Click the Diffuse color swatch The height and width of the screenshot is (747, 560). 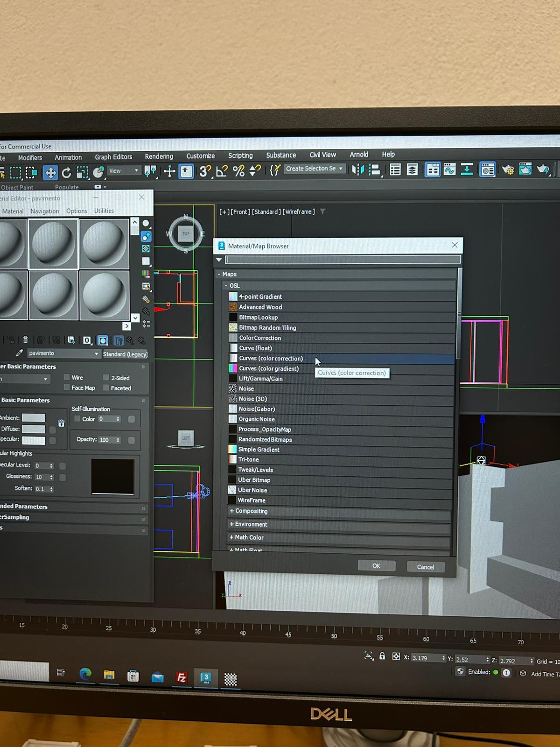click(x=34, y=429)
